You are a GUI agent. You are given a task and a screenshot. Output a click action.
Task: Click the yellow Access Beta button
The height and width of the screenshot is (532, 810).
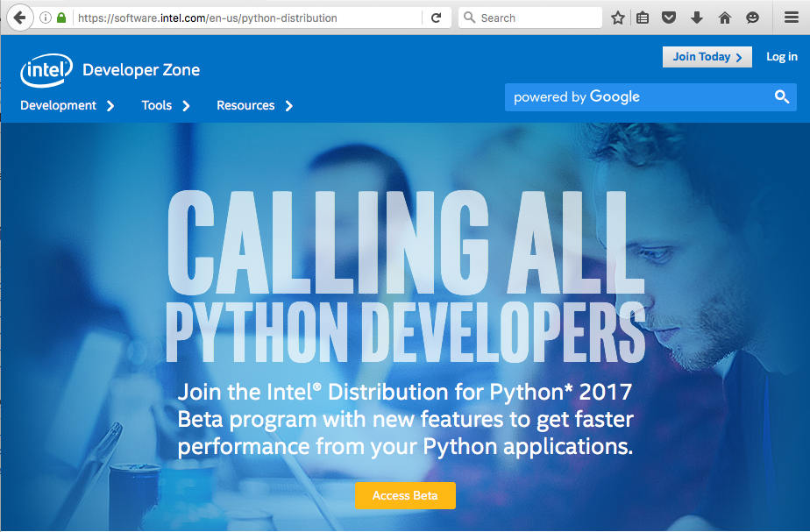405,495
